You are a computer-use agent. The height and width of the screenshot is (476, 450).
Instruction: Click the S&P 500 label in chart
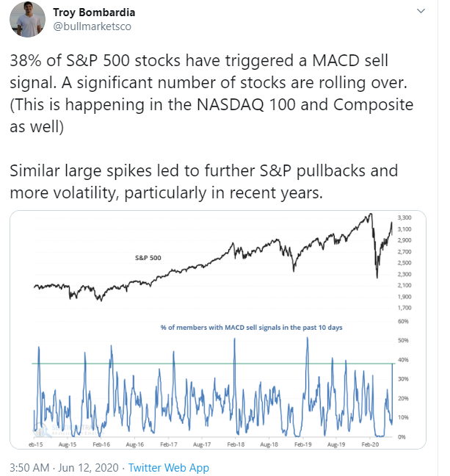(148, 258)
